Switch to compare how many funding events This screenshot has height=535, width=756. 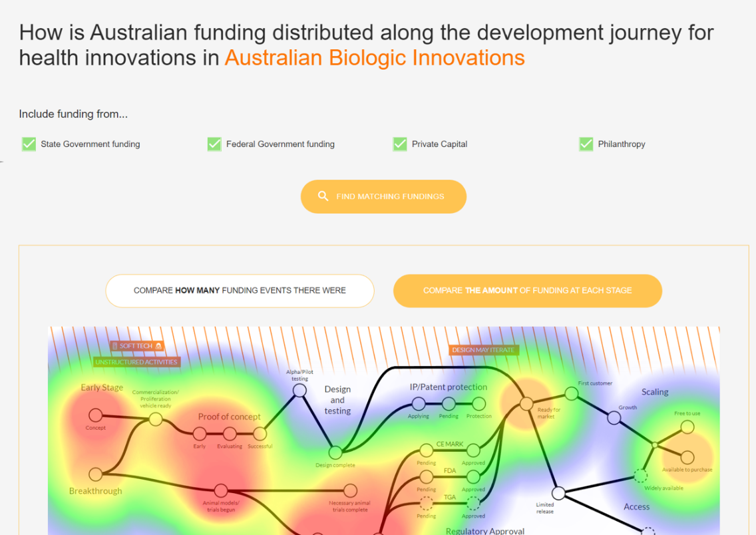[240, 291]
